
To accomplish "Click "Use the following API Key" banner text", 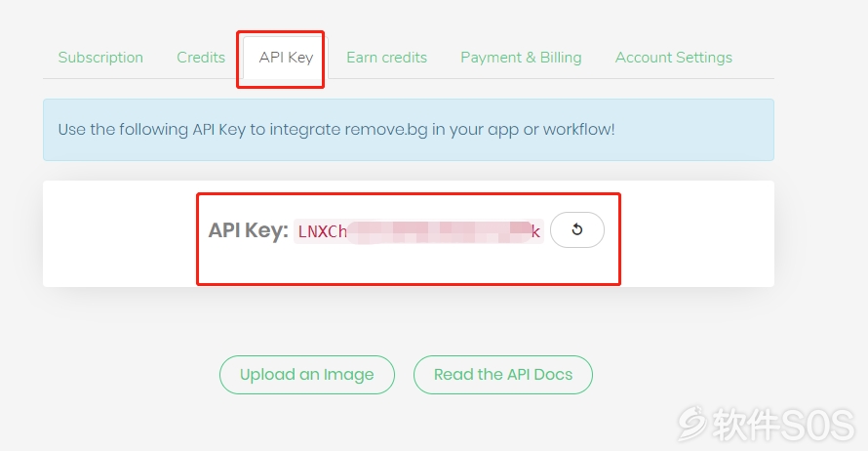I will pyautogui.click(x=152, y=130).
